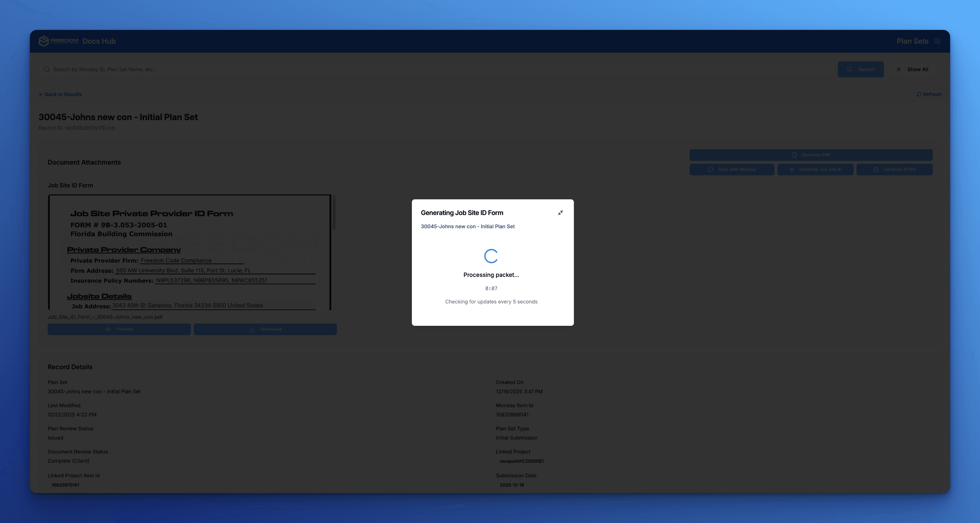Screen dimensions: 980x523
Task: Click the Job Site ID Form PDF thumbnail
Action: (190, 252)
